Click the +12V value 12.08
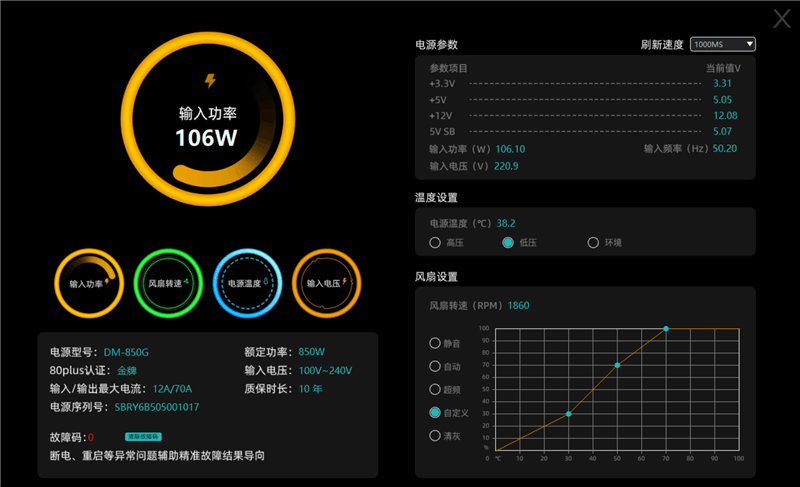The image size is (800, 487). (x=725, y=115)
